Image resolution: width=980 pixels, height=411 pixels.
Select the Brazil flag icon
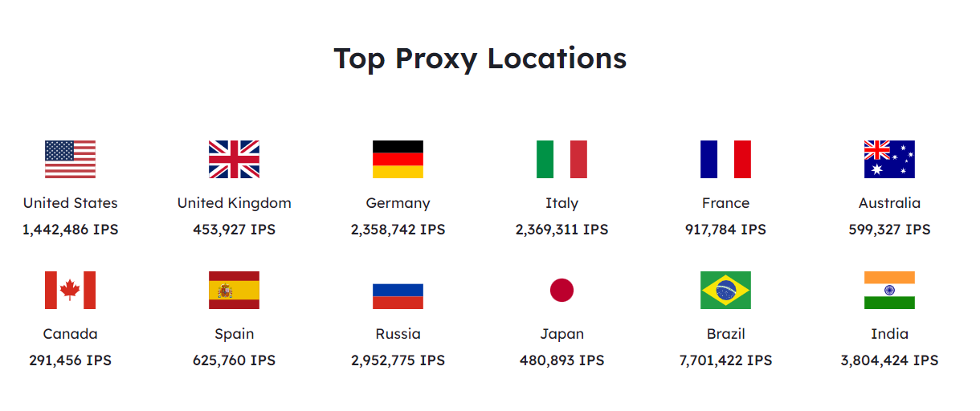click(725, 290)
